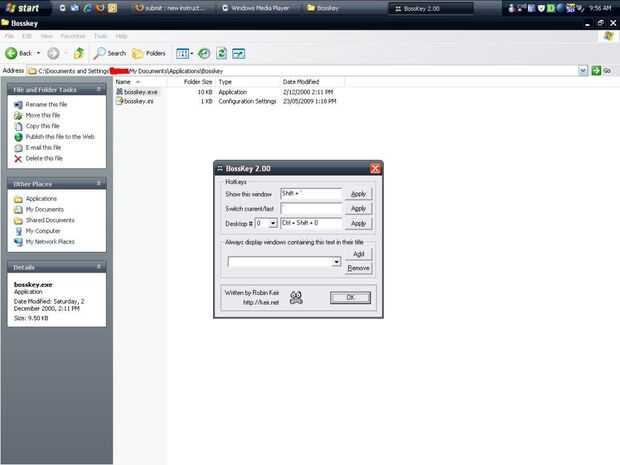Click the bosskey.exe file icon
Viewport: 620px width, 465px height.
[119, 92]
